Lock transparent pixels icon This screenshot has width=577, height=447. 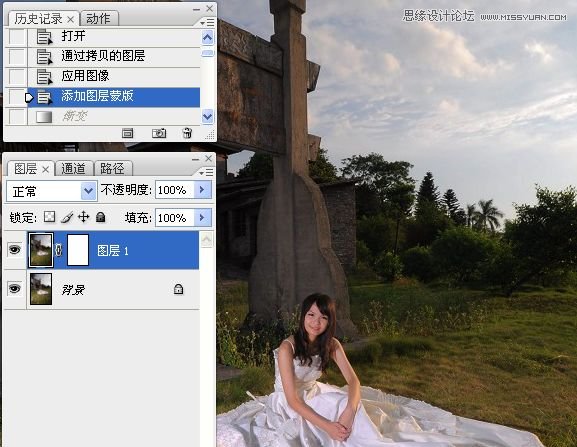tap(49, 217)
